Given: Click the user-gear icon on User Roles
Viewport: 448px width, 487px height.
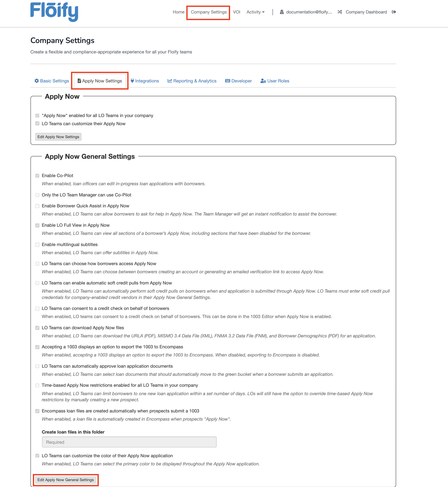Looking at the screenshot, I should point(263,81).
